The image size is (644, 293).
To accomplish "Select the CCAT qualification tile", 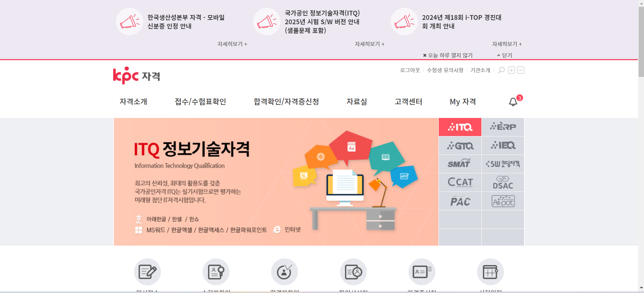I will 460,182.
